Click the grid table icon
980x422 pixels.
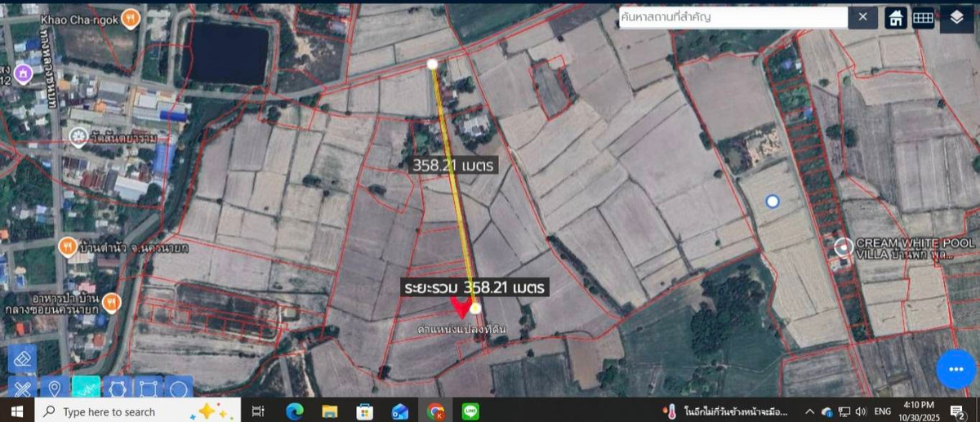point(923,18)
